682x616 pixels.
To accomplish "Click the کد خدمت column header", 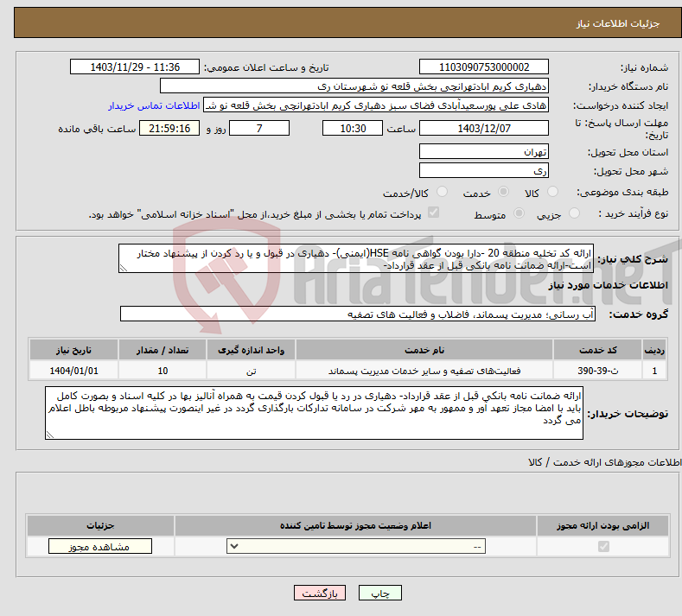I will 598,350.
